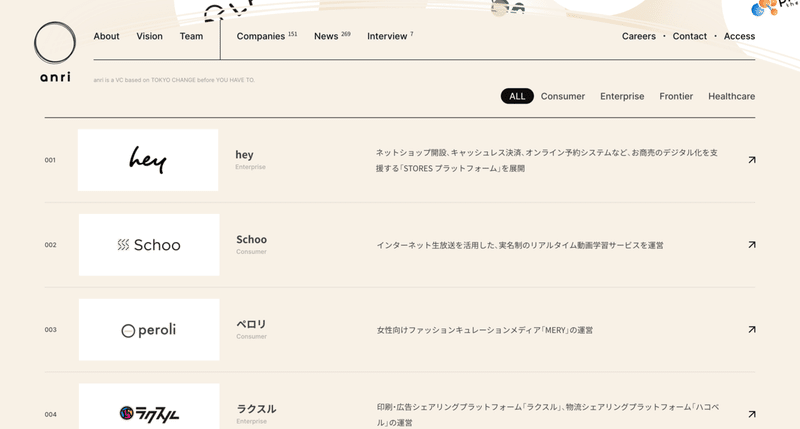Click the Schoo description text
Screen dimensions: 800x429
[x=520, y=245]
